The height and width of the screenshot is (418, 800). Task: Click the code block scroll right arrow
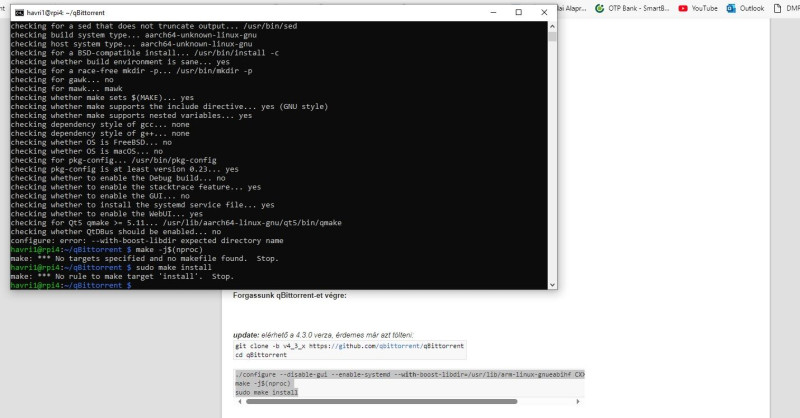pos(578,402)
